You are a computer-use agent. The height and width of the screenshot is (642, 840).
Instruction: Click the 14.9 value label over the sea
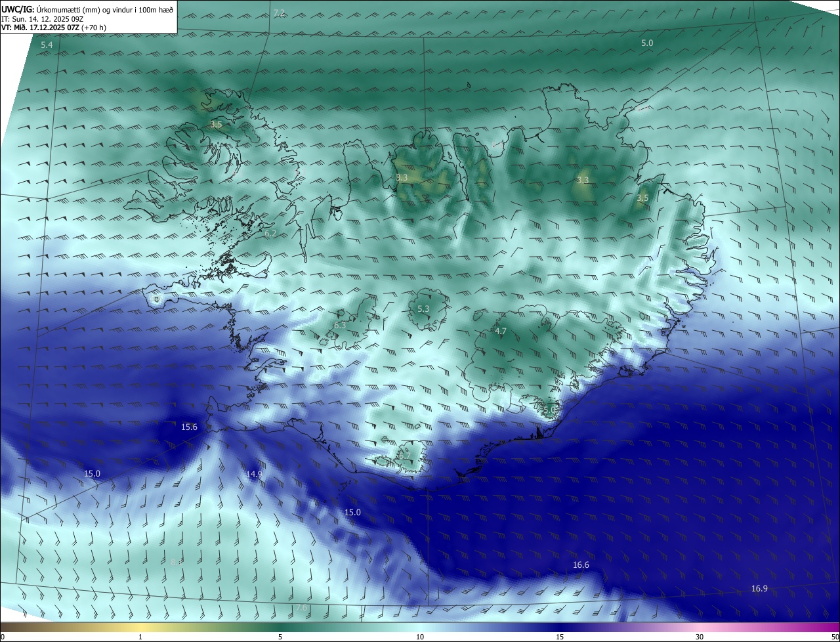coord(254,474)
